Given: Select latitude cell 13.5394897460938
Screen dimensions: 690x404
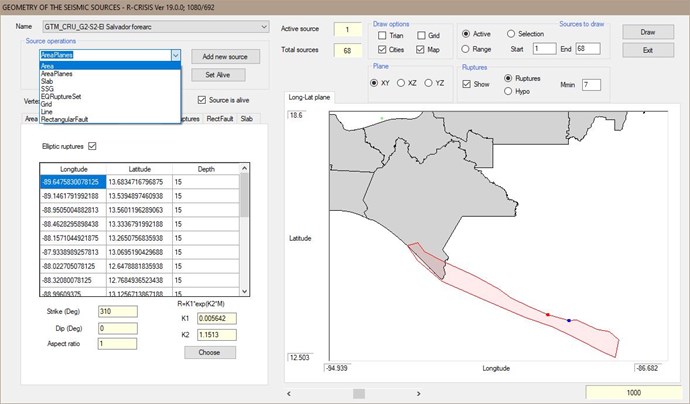Looking at the screenshot, I should [x=139, y=196].
